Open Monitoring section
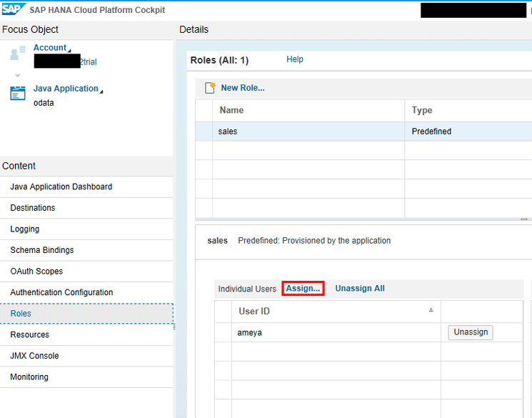The width and height of the screenshot is (532, 418). (x=86, y=377)
